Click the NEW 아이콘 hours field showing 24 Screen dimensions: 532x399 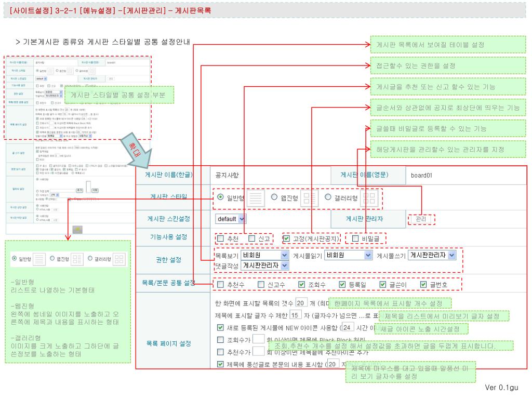click(348, 327)
